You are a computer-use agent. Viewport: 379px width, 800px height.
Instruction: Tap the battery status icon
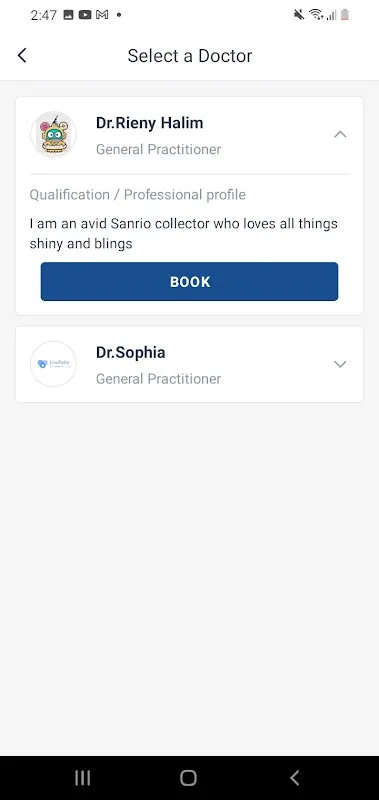tap(345, 15)
